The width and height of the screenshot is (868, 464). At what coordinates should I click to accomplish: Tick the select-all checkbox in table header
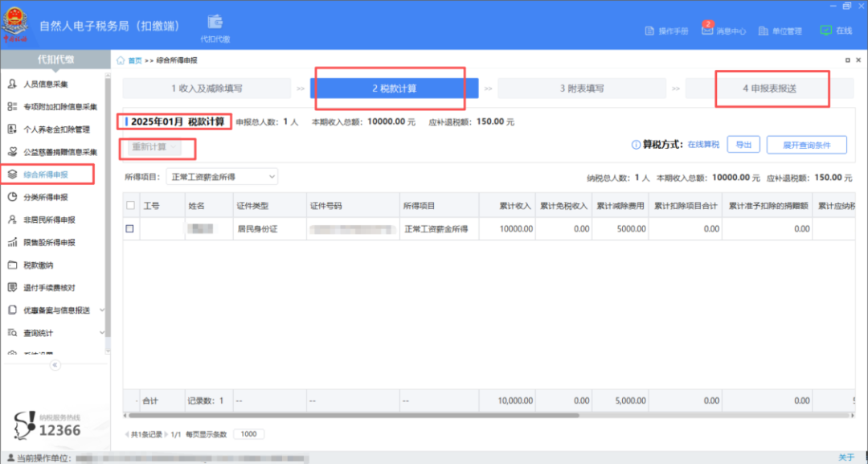(x=130, y=206)
